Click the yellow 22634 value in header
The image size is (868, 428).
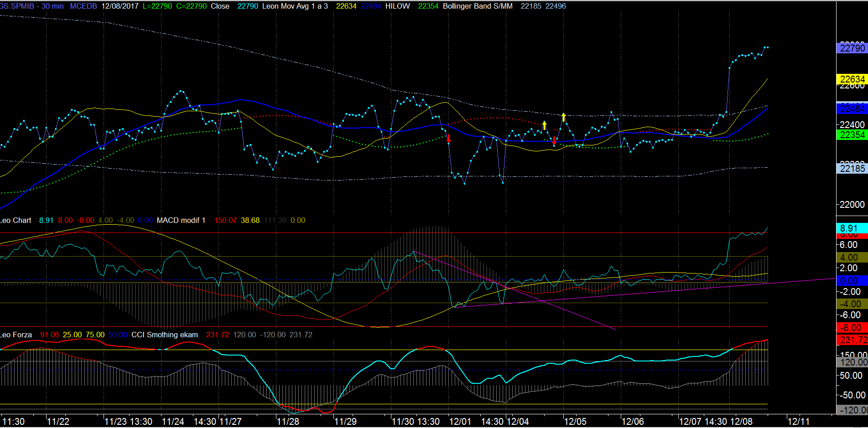click(x=346, y=6)
